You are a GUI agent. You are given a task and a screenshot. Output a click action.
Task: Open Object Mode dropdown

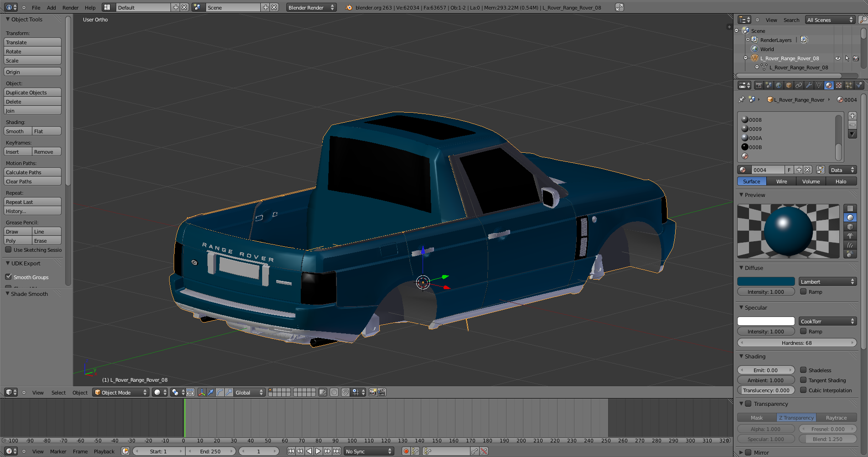pos(121,392)
